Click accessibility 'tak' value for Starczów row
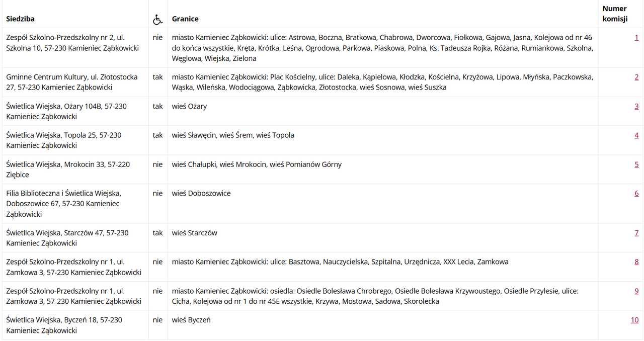 click(158, 233)
